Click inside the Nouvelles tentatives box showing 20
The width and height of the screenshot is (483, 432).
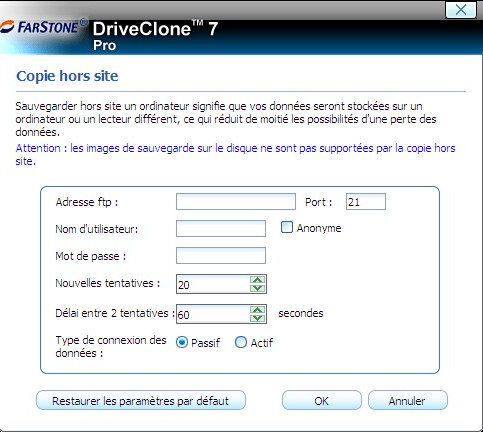click(213, 284)
